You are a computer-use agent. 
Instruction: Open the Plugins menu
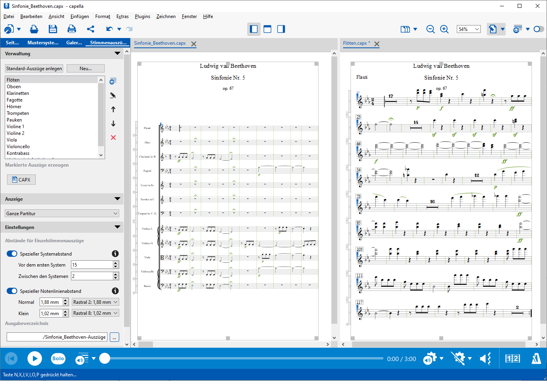[x=142, y=16]
